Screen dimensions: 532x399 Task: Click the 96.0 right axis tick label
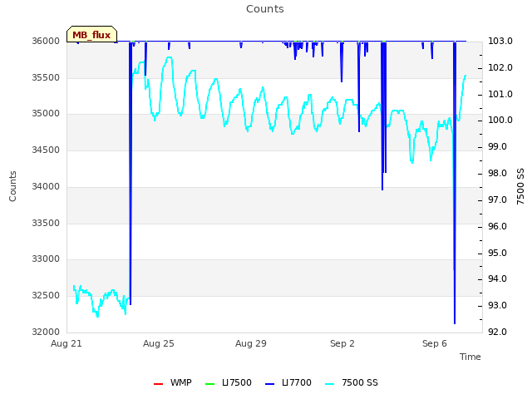(497, 226)
